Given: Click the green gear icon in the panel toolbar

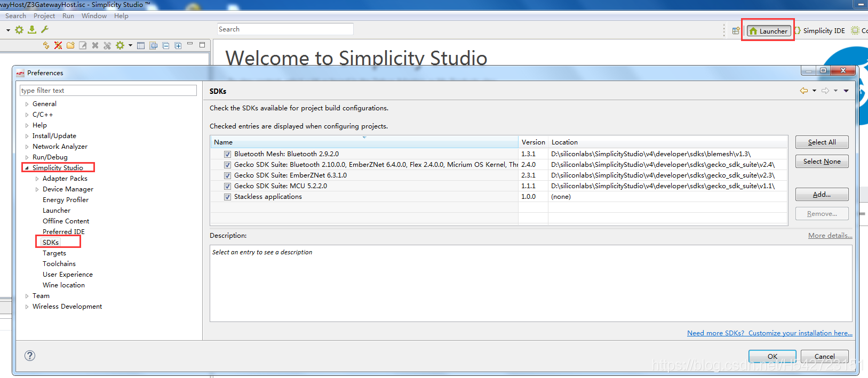Looking at the screenshot, I should [x=120, y=45].
